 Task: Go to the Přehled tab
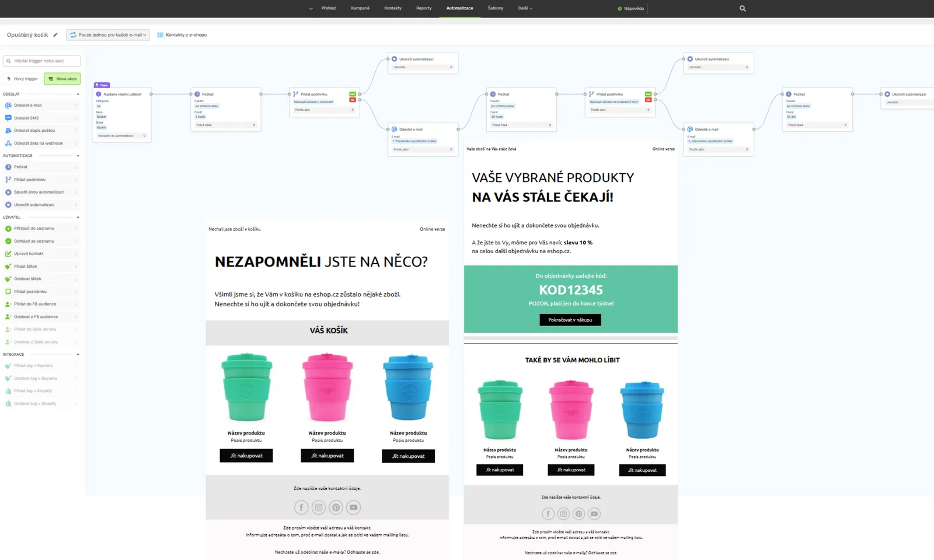click(329, 8)
